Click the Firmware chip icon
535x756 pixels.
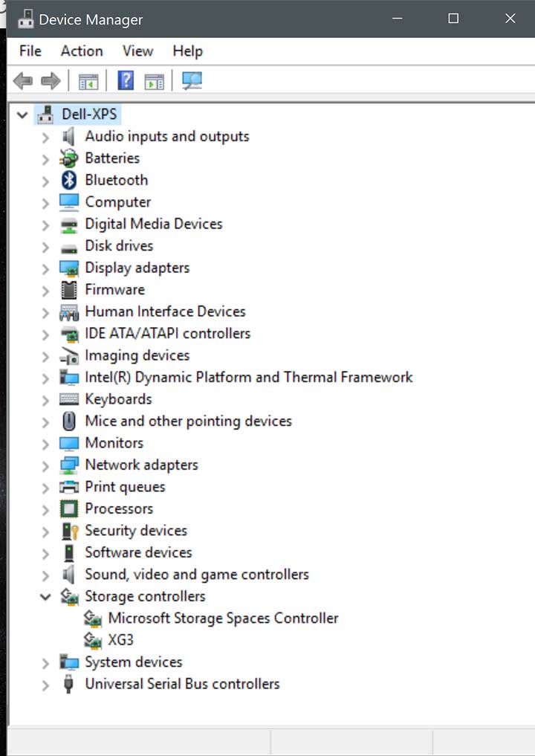(69, 289)
